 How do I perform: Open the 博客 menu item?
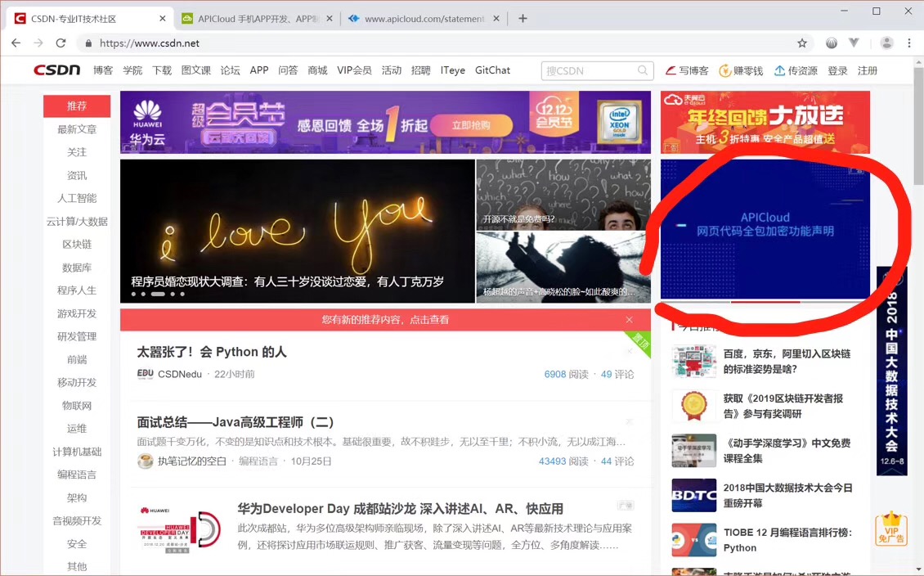[x=103, y=70]
